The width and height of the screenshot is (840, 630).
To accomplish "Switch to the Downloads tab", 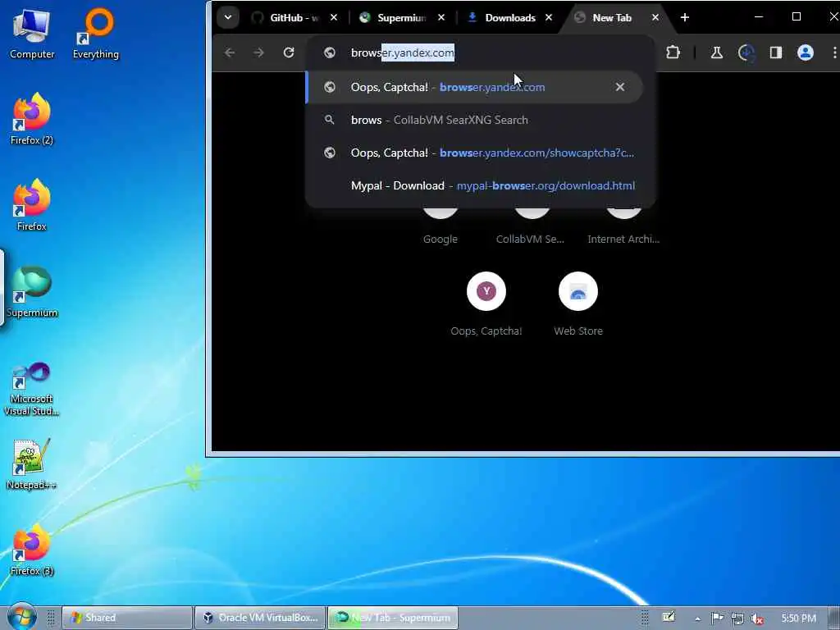I will tap(509, 18).
